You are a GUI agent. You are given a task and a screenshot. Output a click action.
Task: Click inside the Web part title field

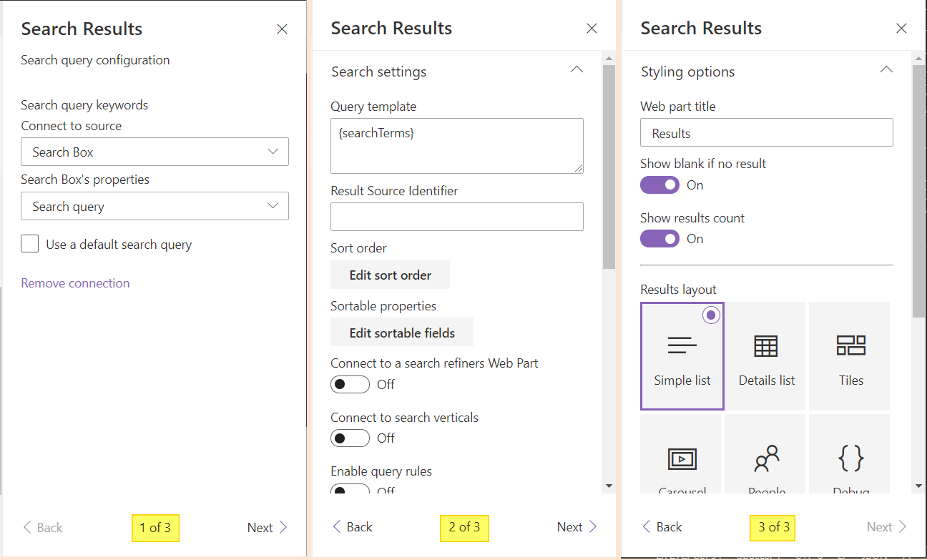click(x=766, y=132)
